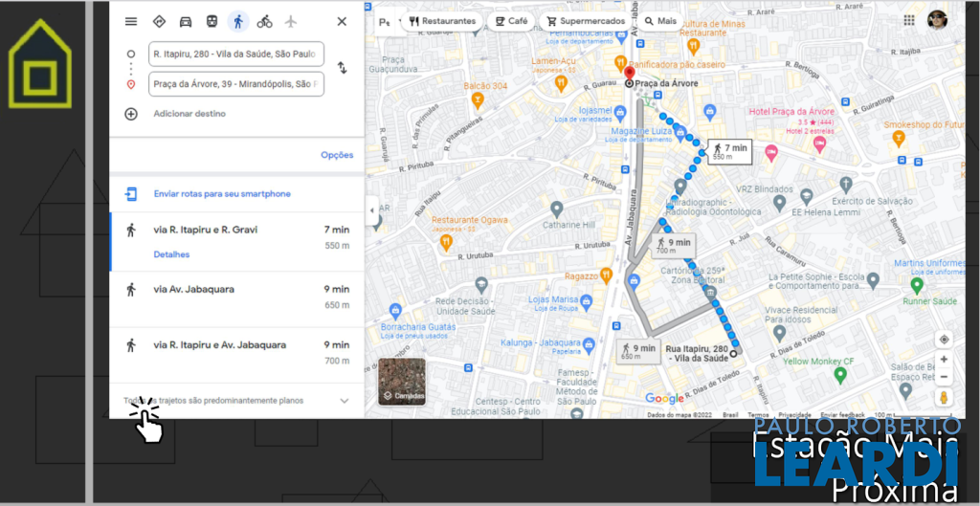
Task: Click the Restaurante Ogawa map marker
Action: (x=446, y=242)
